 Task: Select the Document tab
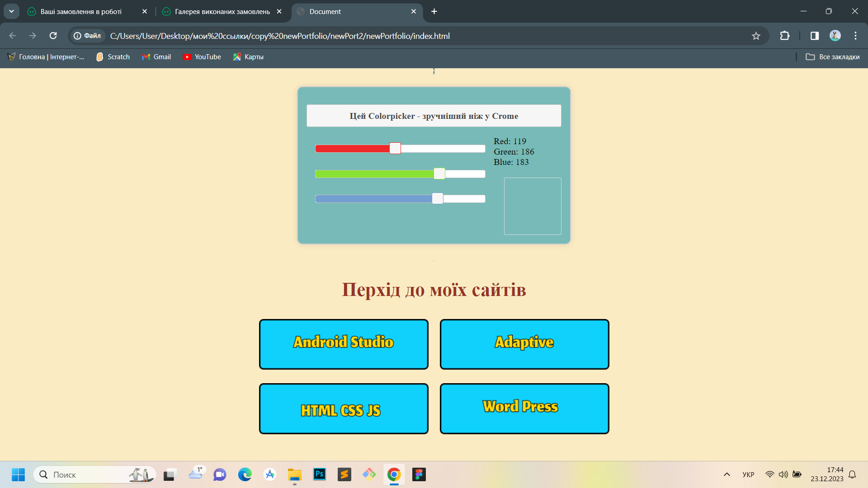point(357,11)
